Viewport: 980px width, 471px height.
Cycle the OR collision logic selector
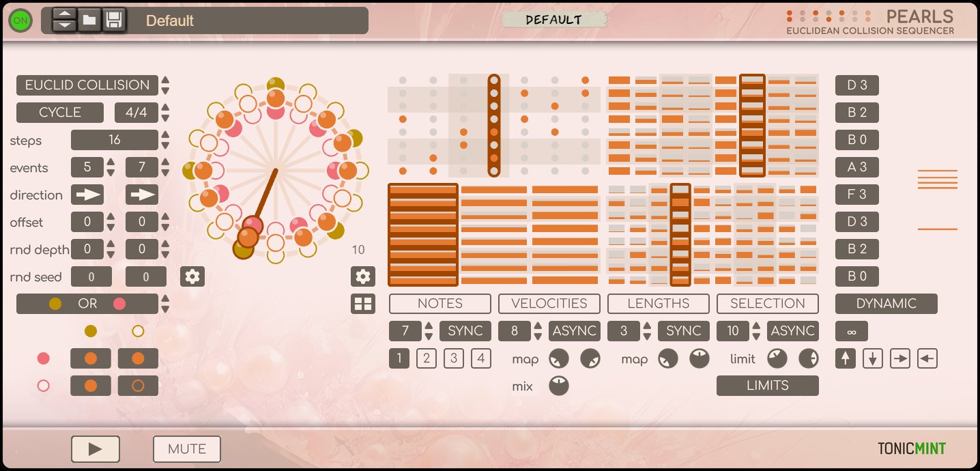tap(87, 303)
